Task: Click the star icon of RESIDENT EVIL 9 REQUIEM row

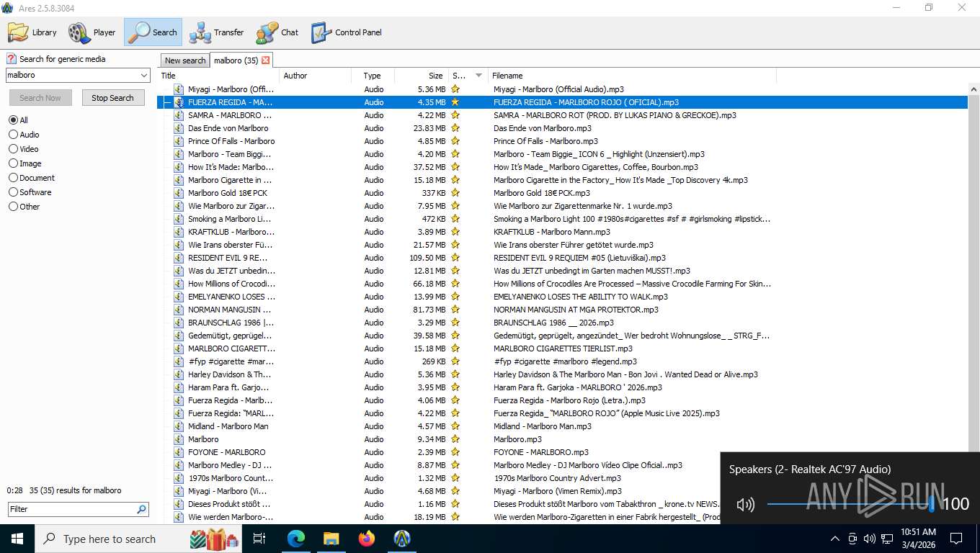Action: [x=455, y=258]
